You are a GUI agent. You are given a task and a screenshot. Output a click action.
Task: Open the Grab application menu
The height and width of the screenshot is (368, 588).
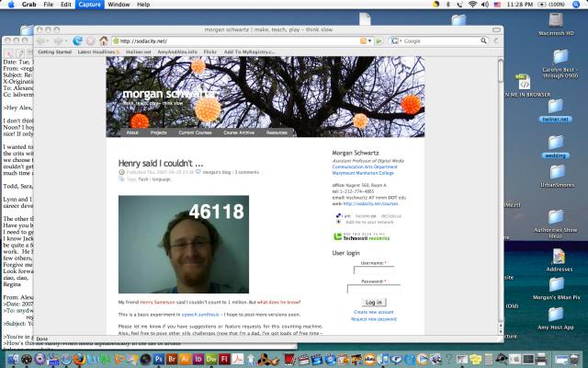(x=28, y=5)
